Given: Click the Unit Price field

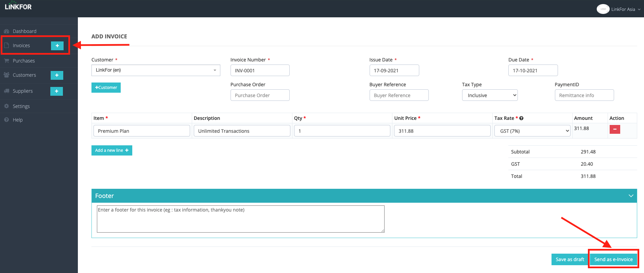Looking at the screenshot, I should tap(442, 131).
